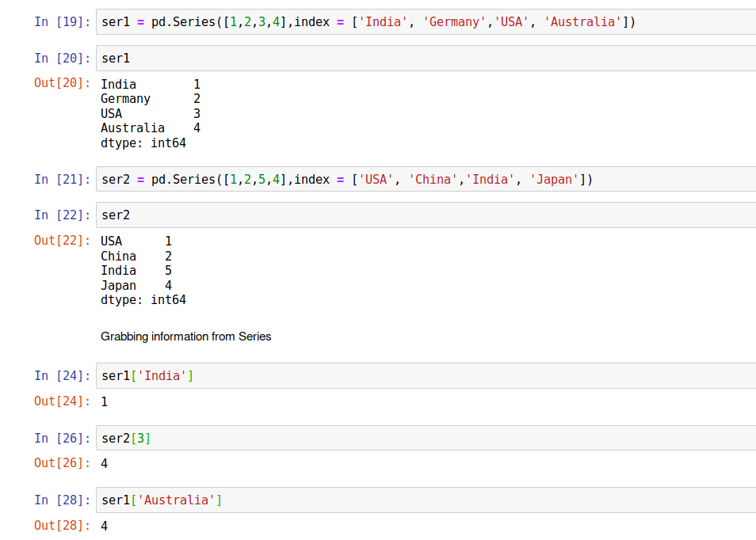Focus the In [20] cell containing ser1
Screen dimensions: 756x540
[425, 58]
